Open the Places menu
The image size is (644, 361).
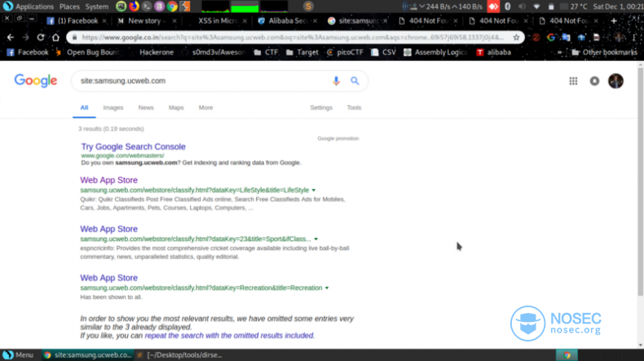(69, 7)
